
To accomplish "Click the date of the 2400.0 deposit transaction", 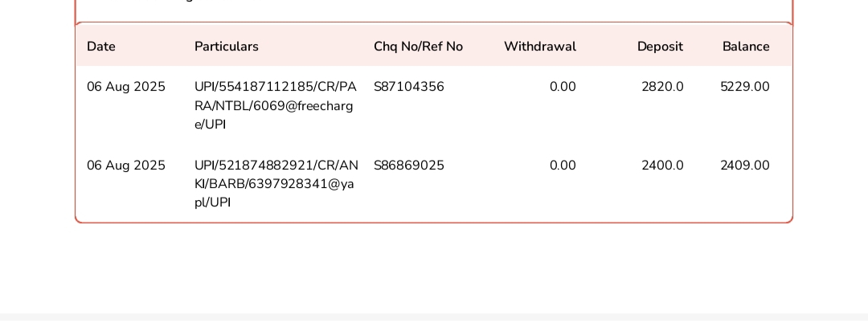I will pos(126,166).
